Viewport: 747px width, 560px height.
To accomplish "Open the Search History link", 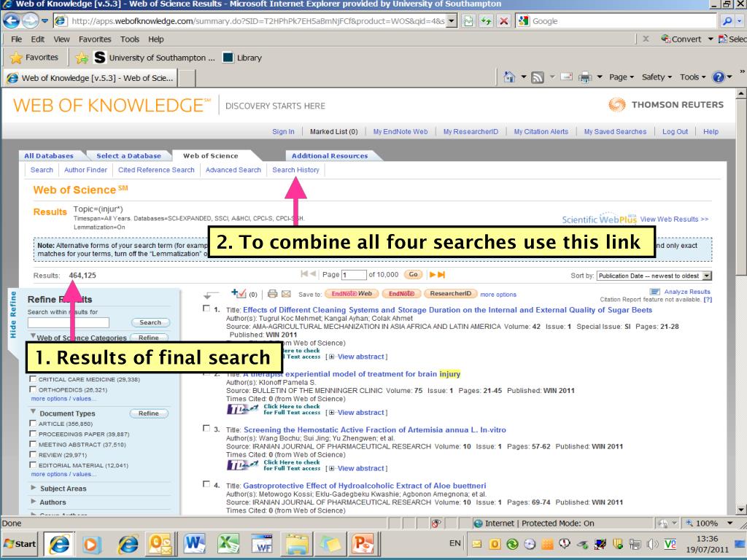I will 296,170.
